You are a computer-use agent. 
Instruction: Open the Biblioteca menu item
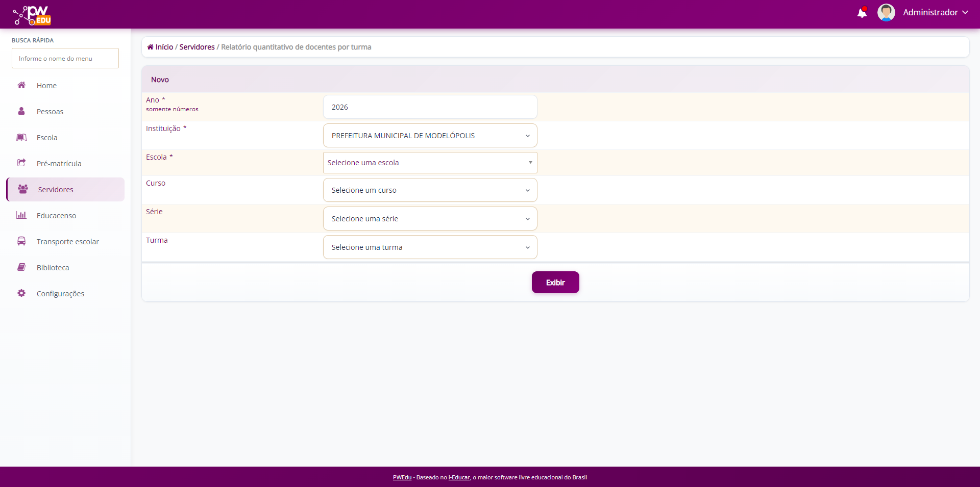pos(53,268)
